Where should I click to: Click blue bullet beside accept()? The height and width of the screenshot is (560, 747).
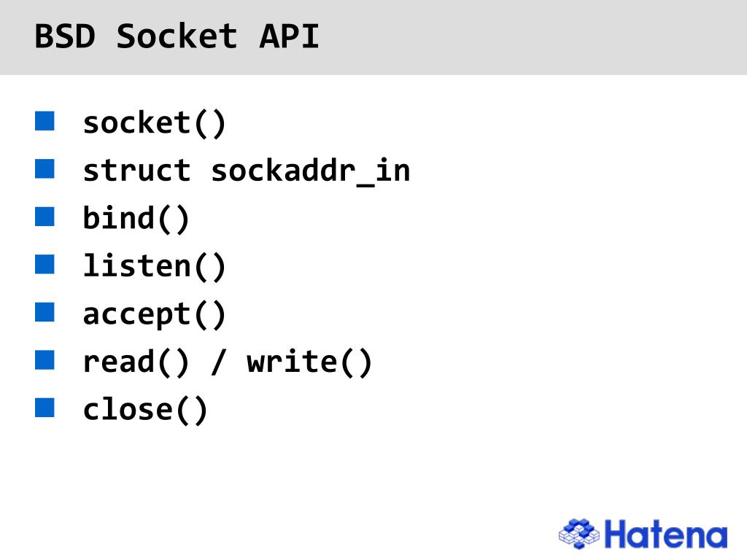[x=44, y=312]
